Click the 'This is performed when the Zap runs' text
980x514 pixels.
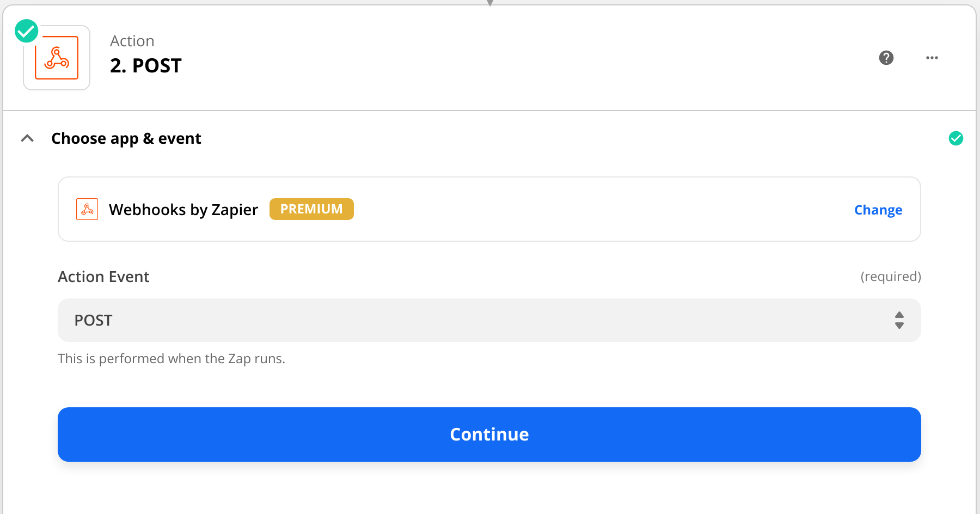[171, 359]
